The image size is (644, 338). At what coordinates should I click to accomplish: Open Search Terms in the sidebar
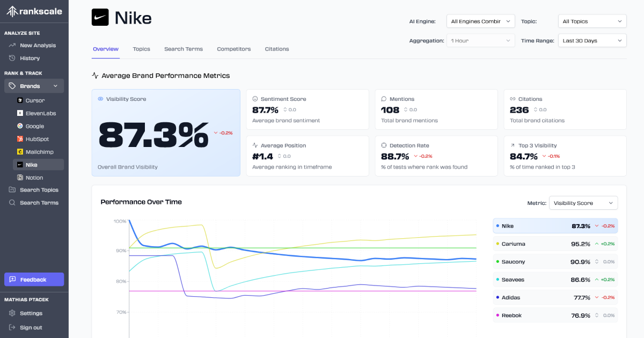click(34, 203)
